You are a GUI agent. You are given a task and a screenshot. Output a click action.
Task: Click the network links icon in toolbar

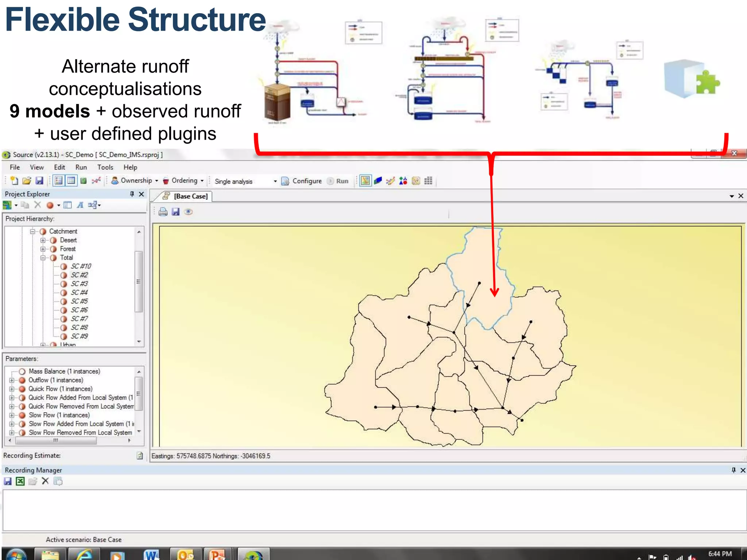click(x=390, y=180)
